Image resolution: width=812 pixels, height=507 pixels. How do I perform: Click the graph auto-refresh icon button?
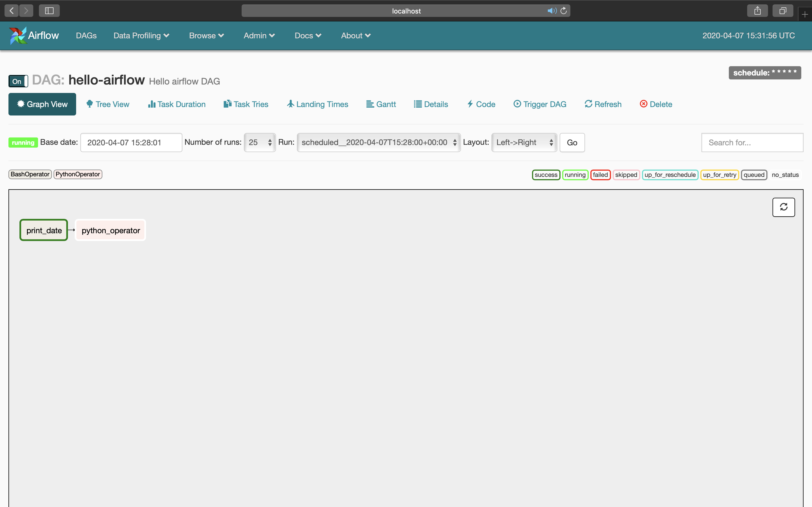783,207
